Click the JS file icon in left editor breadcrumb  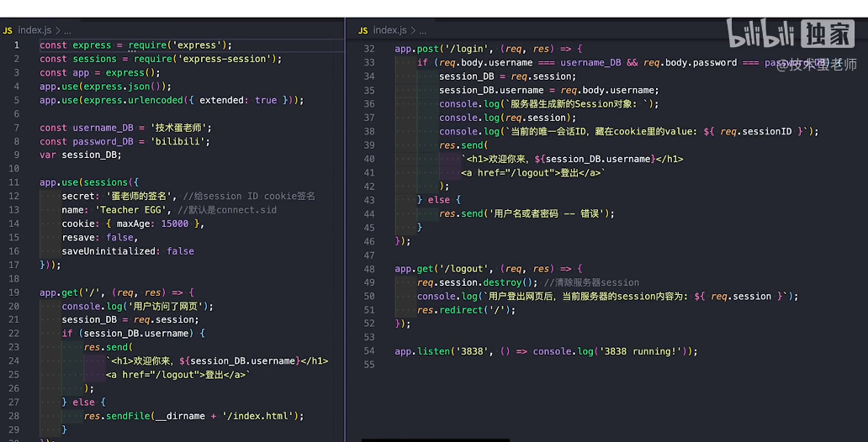[8, 30]
